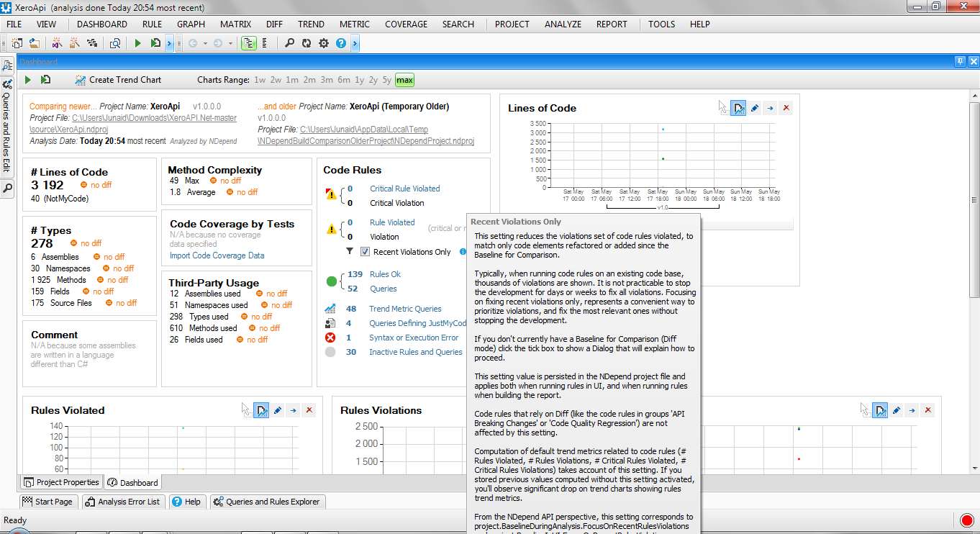Screen dimensions: 980x534
Task: Open the METRIC menu
Action: (x=355, y=24)
